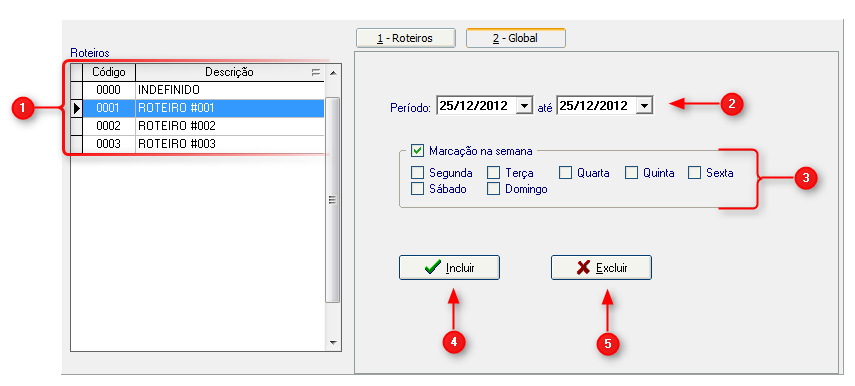Click the code cell 0003
This screenshot has height=386, width=855.
tap(109, 144)
